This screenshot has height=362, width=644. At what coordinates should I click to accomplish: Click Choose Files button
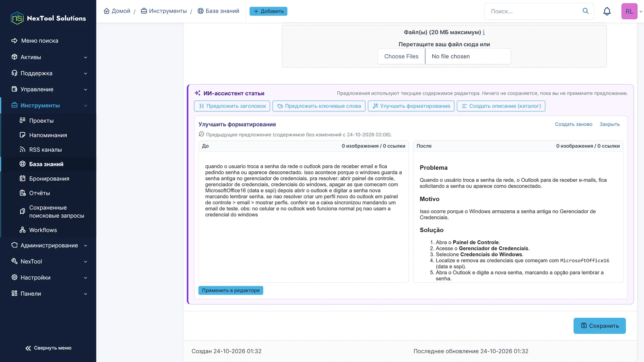click(x=401, y=56)
